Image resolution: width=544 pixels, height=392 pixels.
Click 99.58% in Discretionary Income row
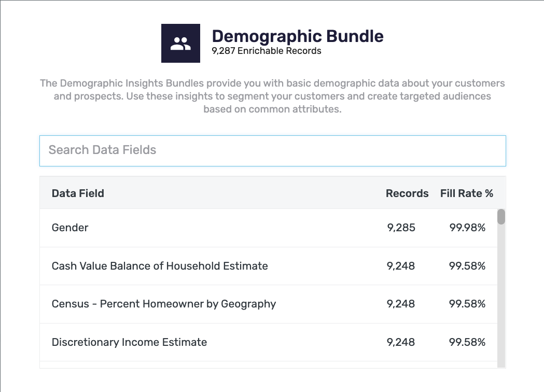pos(467,342)
